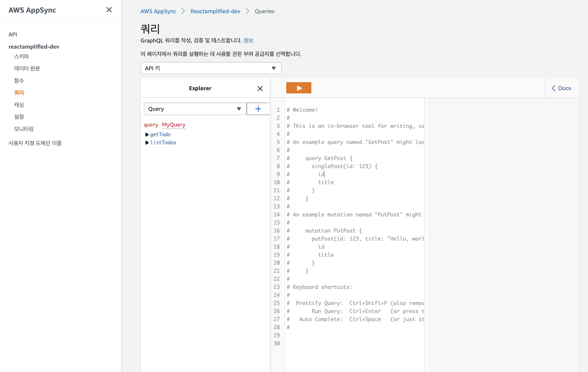Click the 'query GetPost {' line in editor
Image resolution: width=588 pixels, height=372 pixels.
pyautogui.click(x=329, y=158)
